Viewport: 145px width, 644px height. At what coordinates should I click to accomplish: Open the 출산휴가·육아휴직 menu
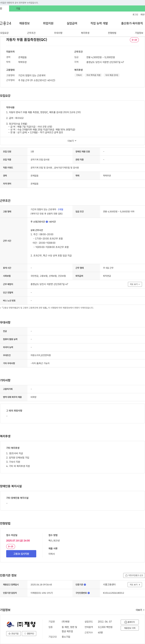pos(132,23)
